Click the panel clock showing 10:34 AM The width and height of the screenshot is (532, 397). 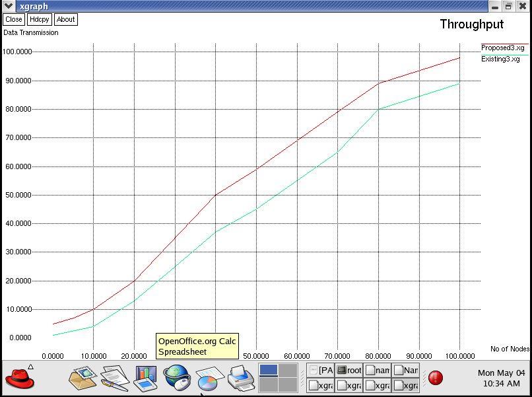click(501, 379)
